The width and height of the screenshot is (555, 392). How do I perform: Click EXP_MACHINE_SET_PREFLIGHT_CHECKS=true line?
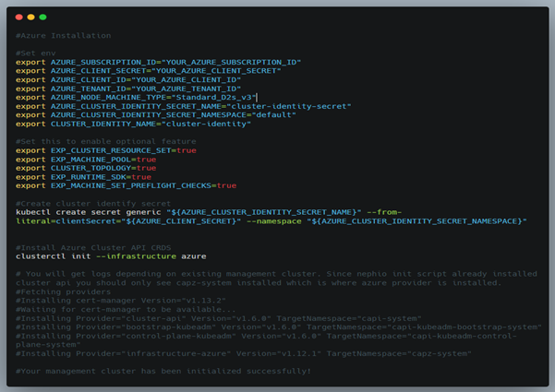[126, 186]
